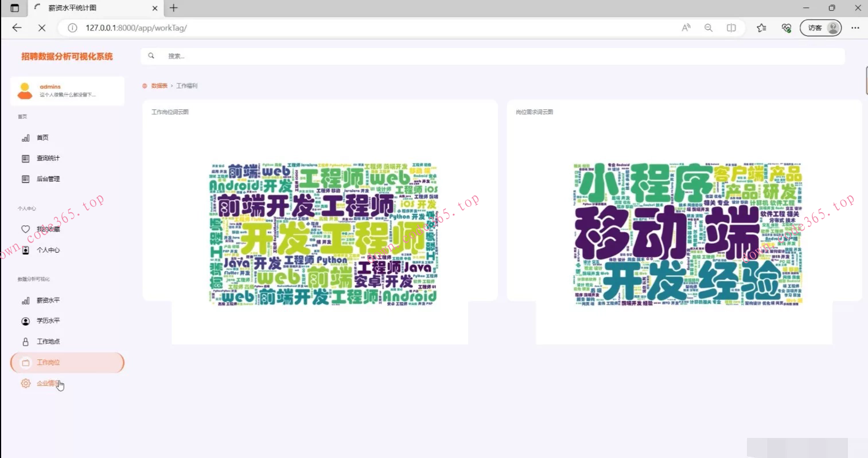The height and width of the screenshot is (458, 868).
Task: Click the 搜索 search input field
Action: (493, 56)
